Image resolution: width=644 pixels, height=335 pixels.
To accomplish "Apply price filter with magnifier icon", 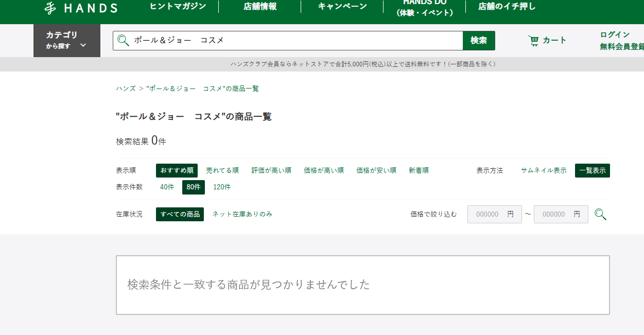I will (x=600, y=214).
